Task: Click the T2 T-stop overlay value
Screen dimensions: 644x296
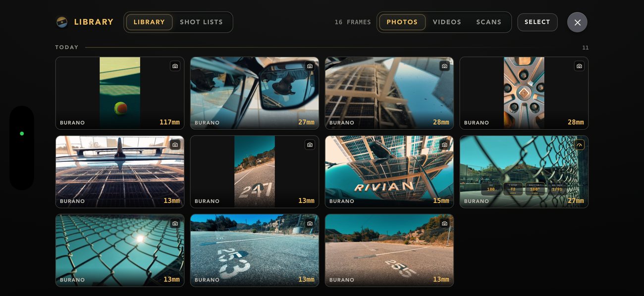Action: pyautogui.click(x=513, y=189)
